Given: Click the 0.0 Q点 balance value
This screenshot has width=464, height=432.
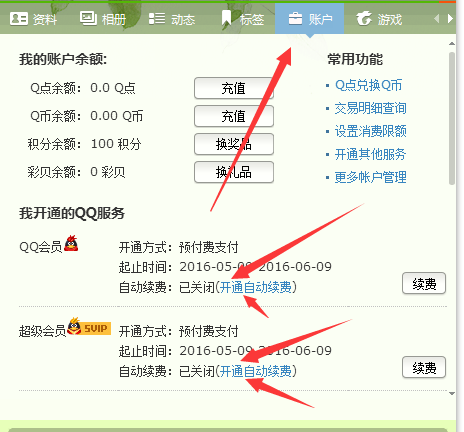Looking at the screenshot, I should 113,88.
